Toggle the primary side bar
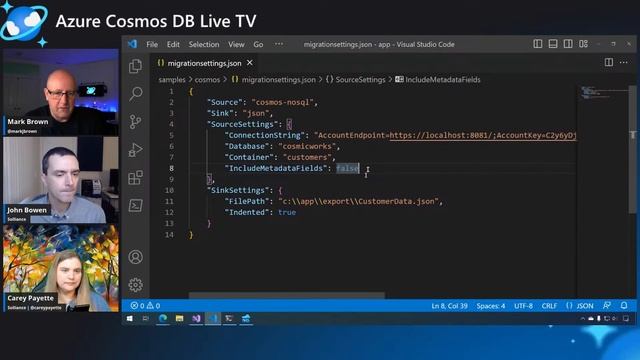 (x=538, y=44)
